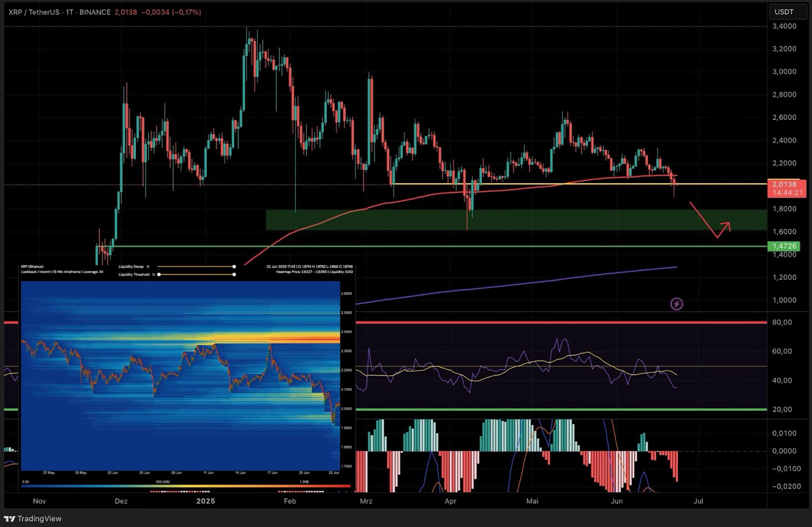The image size is (812, 527).
Task: Click the 1,2000 price axis label
Action: [x=784, y=277]
